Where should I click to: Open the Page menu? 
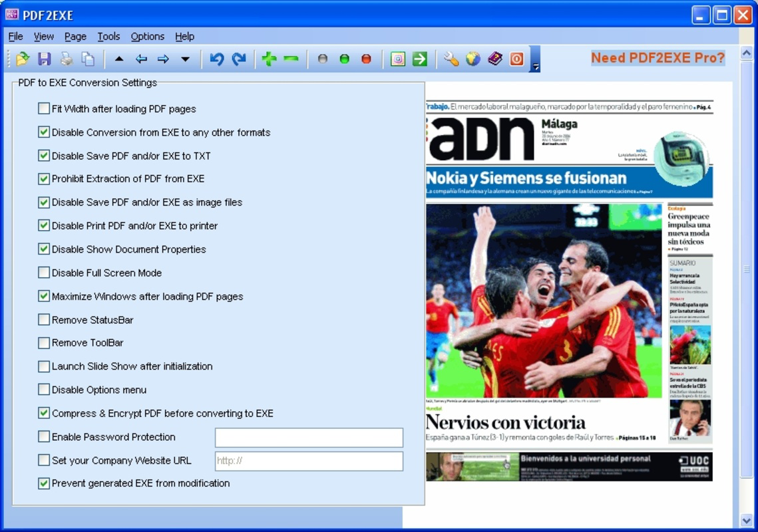click(x=75, y=36)
